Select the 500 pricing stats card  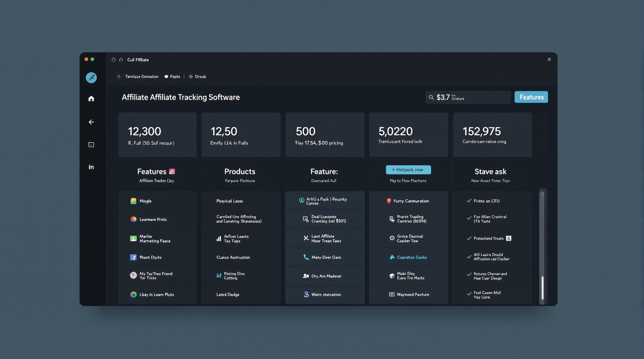(325, 135)
